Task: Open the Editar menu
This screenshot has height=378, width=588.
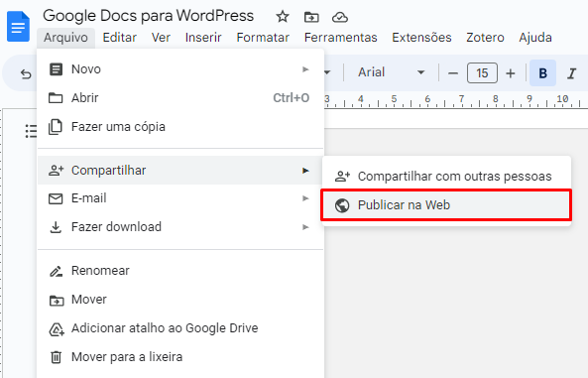Action: (x=120, y=38)
